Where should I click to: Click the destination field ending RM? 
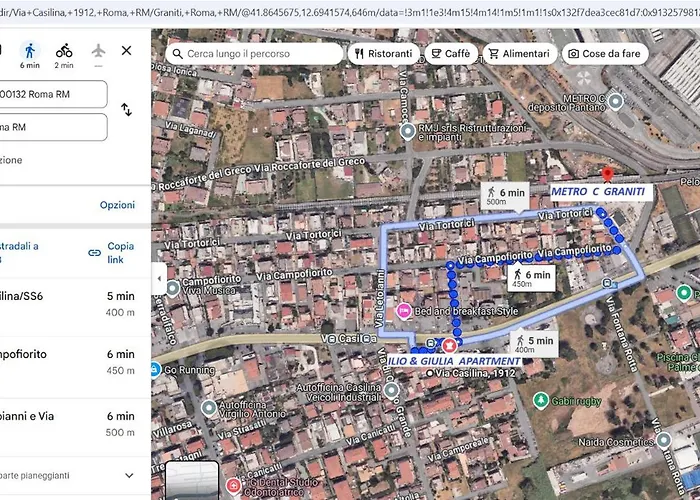(54, 127)
